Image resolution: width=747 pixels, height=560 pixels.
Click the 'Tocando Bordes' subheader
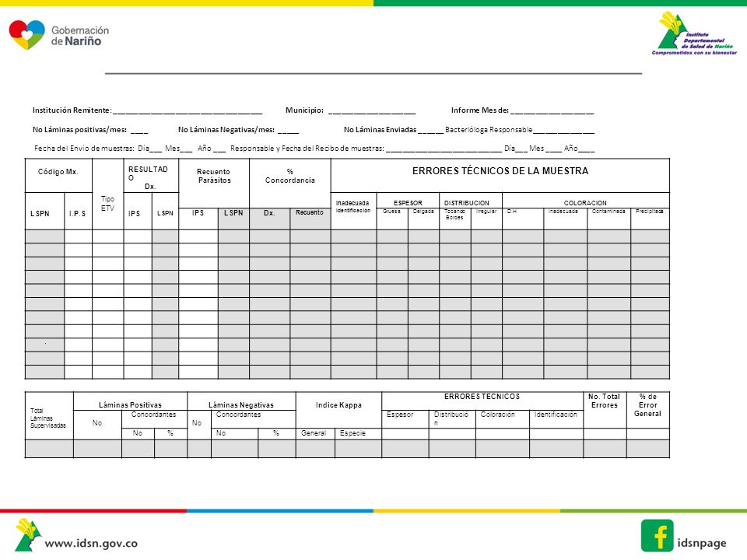[454, 215]
